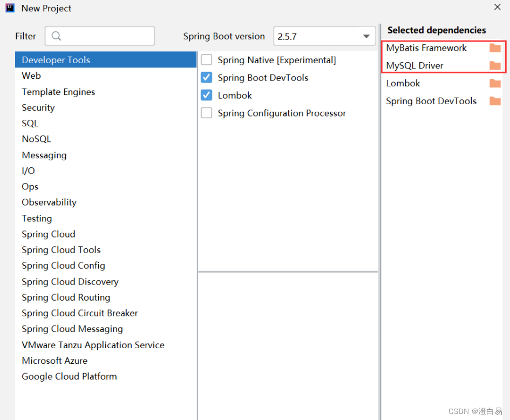510x420 pixels.
Task: Click the IntelliJ IDEA logo icon
Action: [x=10, y=8]
